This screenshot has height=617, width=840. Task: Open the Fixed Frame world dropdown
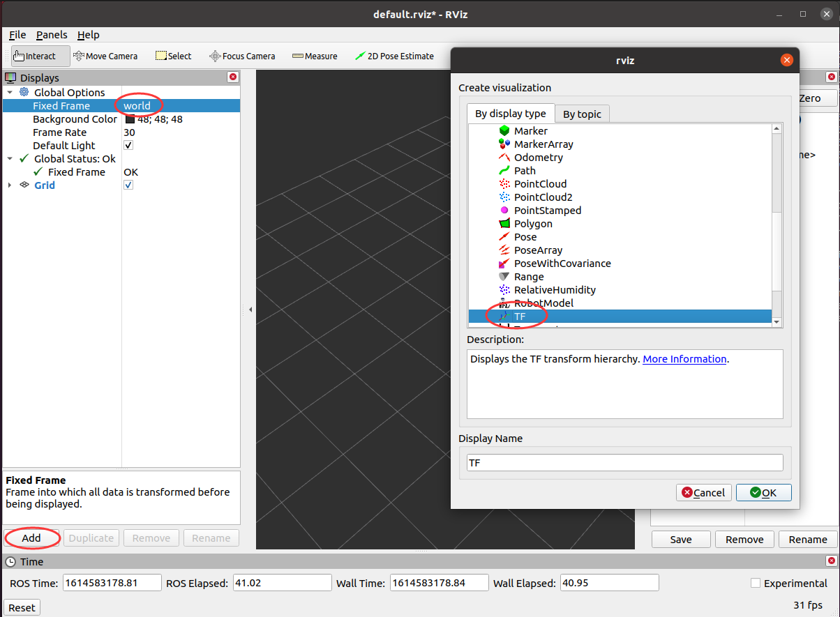pos(181,106)
